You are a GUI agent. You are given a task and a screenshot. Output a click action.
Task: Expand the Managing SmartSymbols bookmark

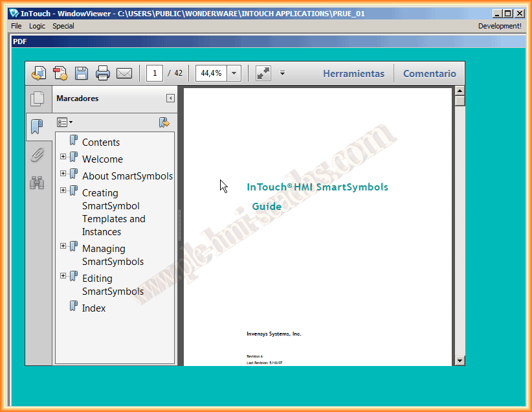(x=63, y=246)
